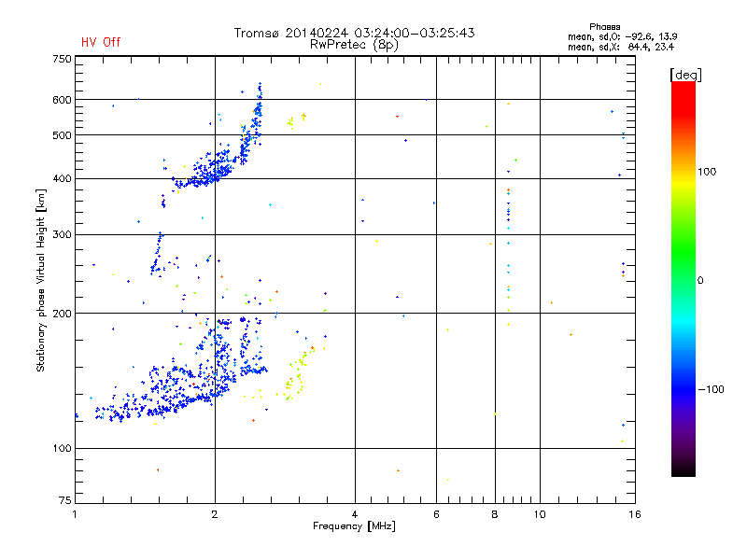This screenshot has width=747, height=560.
Task: Click the y-axis label '75'
Action: (x=65, y=500)
